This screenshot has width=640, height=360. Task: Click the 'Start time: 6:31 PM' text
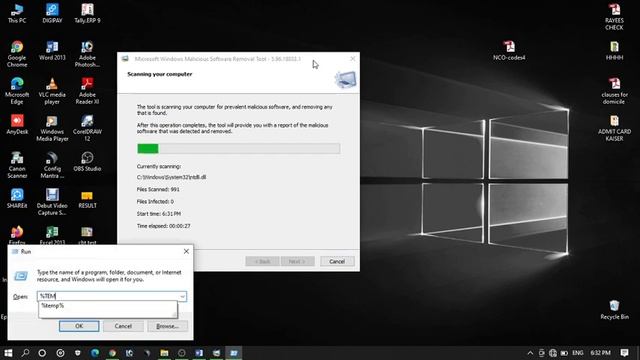(x=158, y=213)
